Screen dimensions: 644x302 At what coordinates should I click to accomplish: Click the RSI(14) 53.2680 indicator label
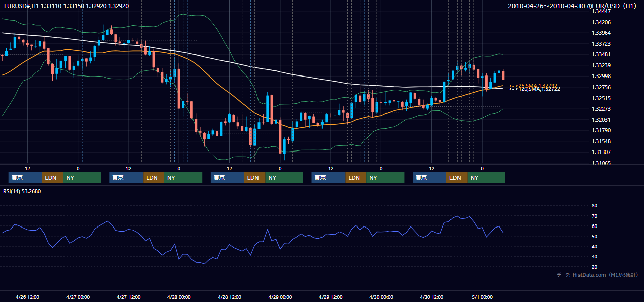22,191
